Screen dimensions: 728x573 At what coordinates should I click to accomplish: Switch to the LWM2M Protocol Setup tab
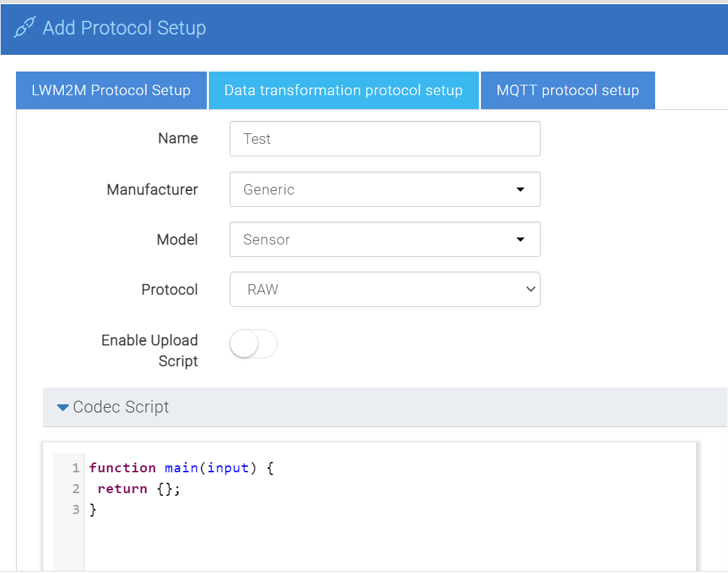111,90
